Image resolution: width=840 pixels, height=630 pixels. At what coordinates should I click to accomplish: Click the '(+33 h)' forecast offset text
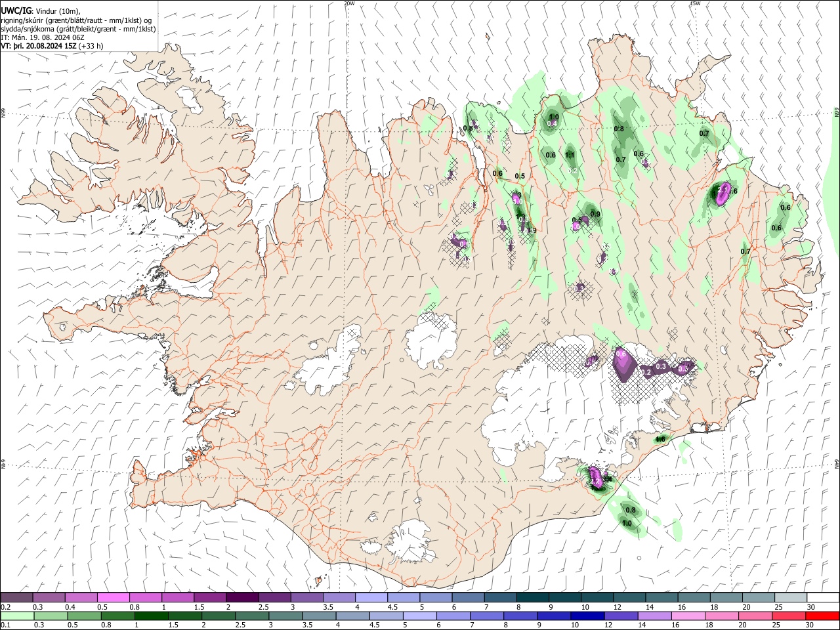tap(91, 46)
